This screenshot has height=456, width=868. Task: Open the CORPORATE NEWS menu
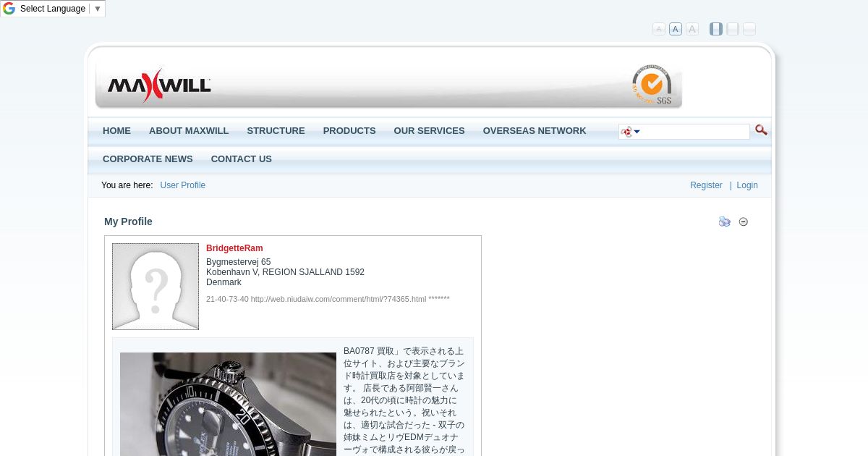pyautogui.click(x=148, y=159)
